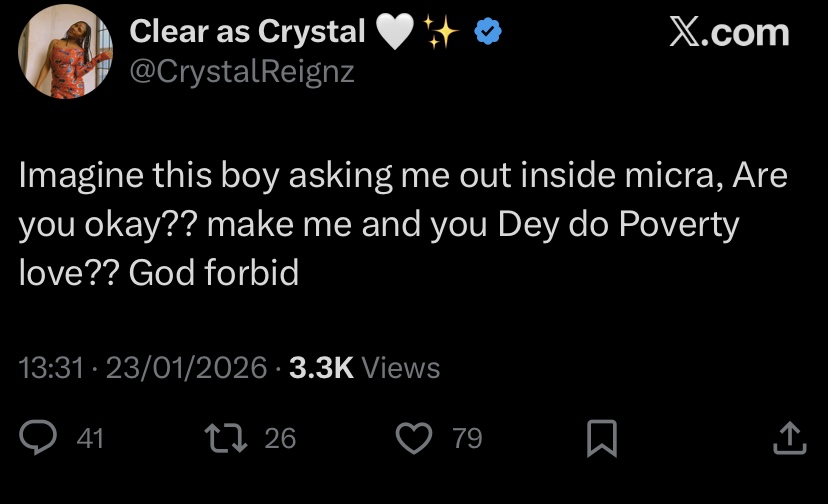Open the share menu icon

(790, 438)
